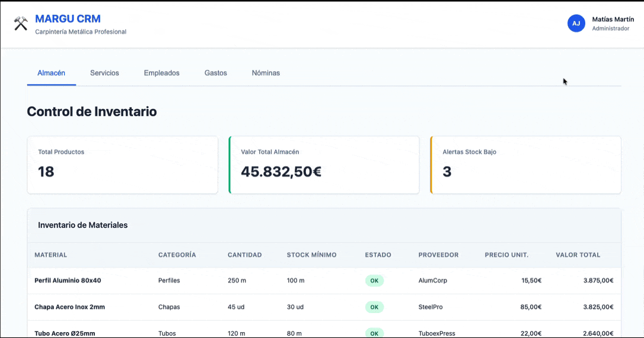Click the MARGU CRM title
This screenshot has height=338, width=644.
[x=68, y=19]
